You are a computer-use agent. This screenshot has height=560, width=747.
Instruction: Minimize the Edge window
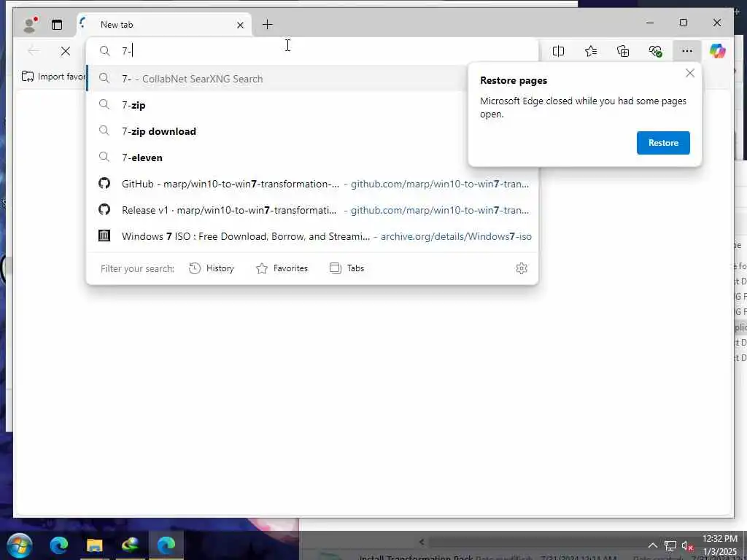pos(650,23)
